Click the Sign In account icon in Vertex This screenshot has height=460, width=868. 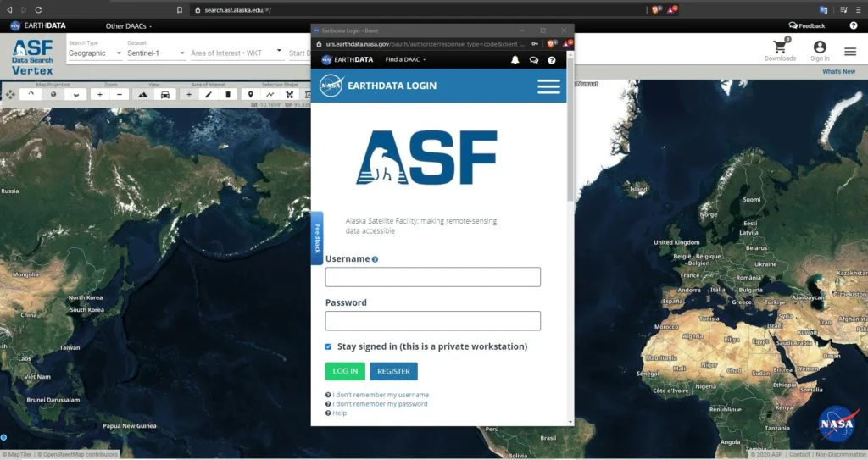coord(820,47)
